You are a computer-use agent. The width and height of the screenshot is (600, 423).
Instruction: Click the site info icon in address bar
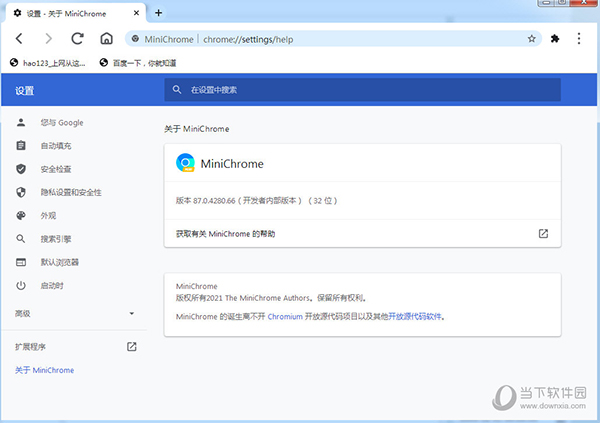click(x=135, y=39)
